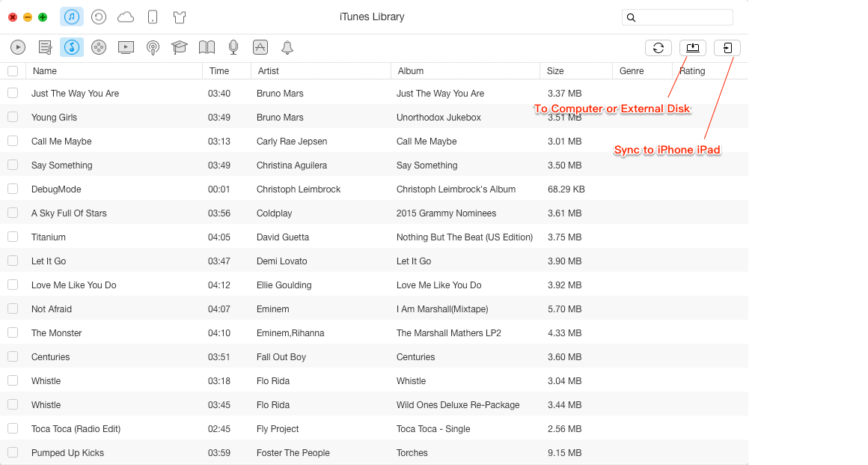
Task: Sort by the Artist column header
Action: pyautogui.click(x=321, y=71)
